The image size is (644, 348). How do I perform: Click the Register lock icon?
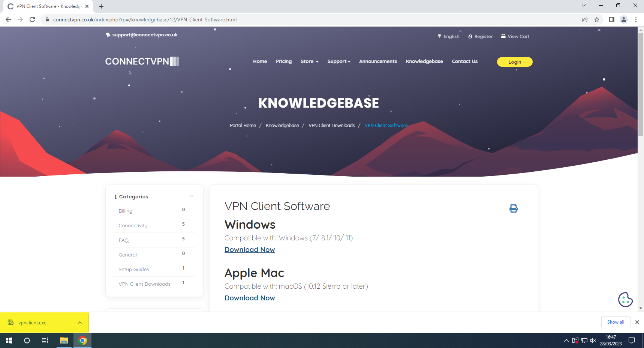pyautogui.click(x=470, y=36)
